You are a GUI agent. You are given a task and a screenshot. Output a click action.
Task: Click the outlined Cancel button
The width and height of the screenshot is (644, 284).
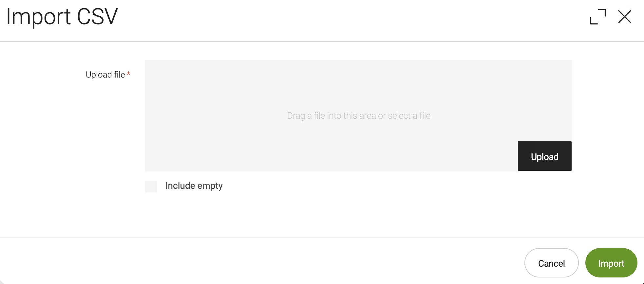coord(551,263)
